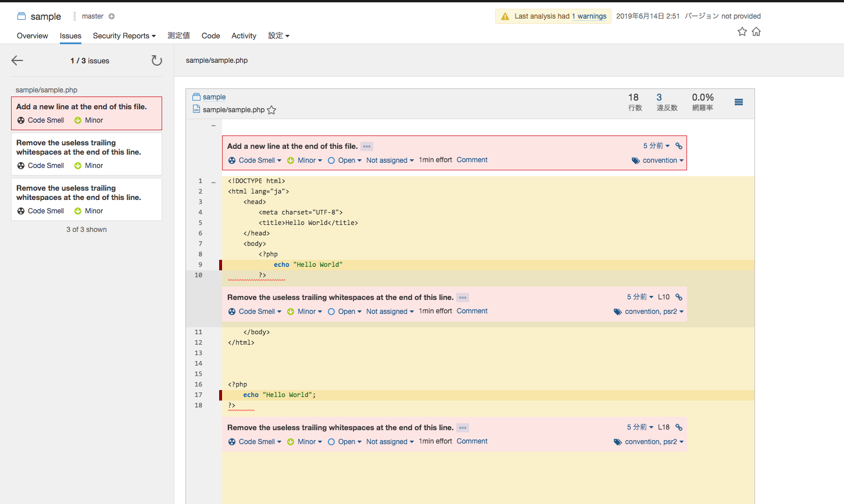This screenshot has height=504, width=844.
Task: Select the 'Add a new line' issue in the sidebar
Action: (x=87, y=113)
